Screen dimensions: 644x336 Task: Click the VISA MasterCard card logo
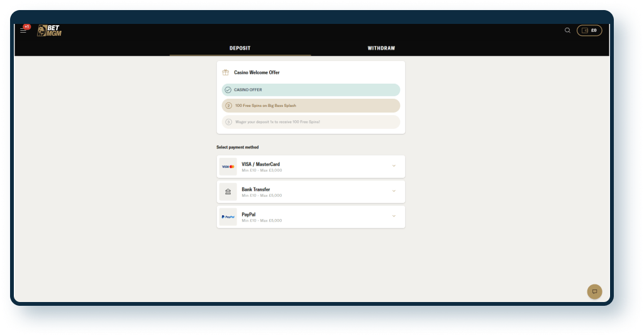coord(228,167)
